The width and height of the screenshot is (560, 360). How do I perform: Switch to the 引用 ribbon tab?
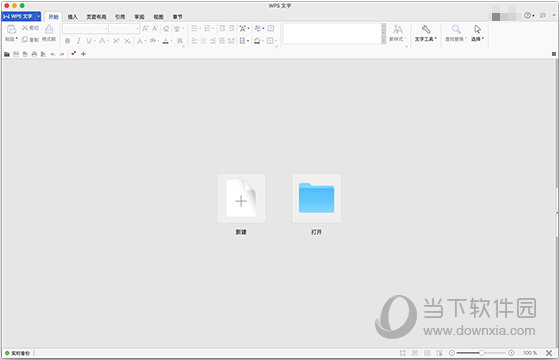[120, 17]
